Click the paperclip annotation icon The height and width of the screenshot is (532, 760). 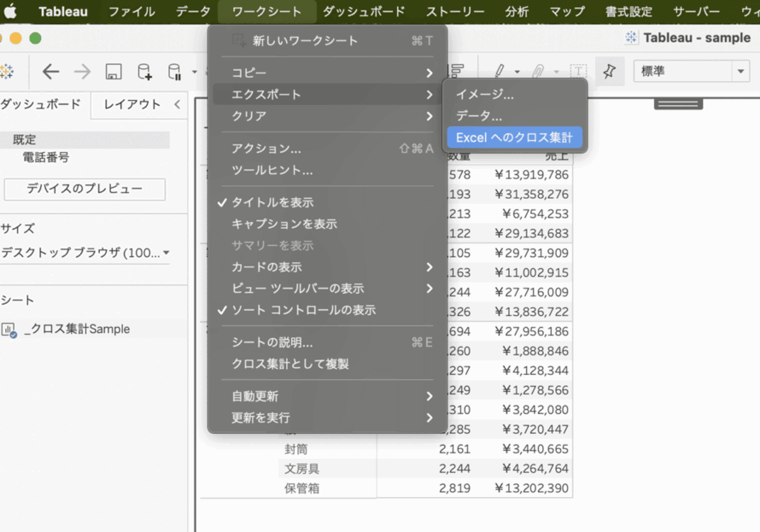tap(537, 71)
